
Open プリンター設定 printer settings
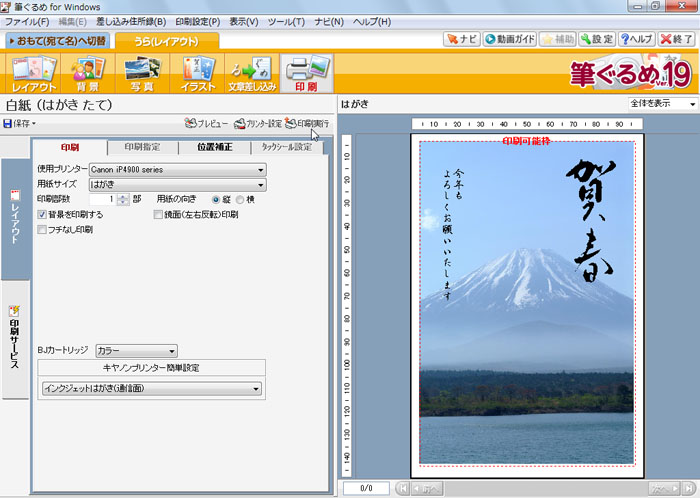pyautogui.click(x=256, y=124)
